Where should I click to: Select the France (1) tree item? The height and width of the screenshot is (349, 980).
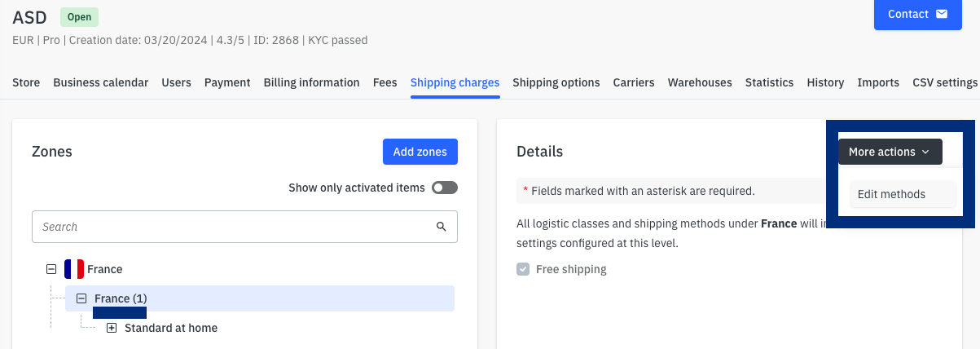click(x=121, y=298)
